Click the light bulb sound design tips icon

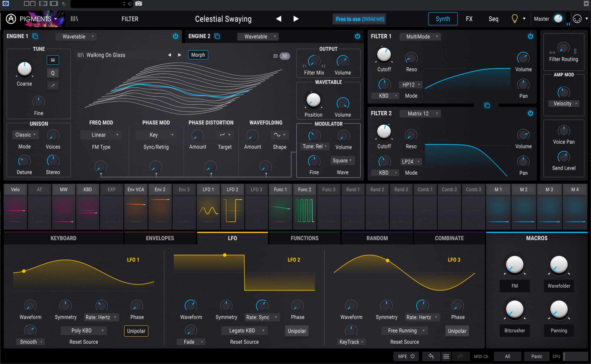coord(514,19)
